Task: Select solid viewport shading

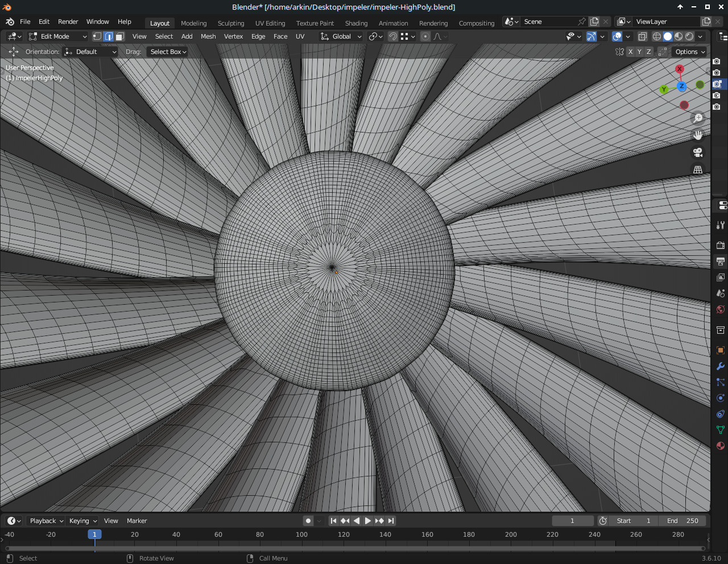Action: 668,36
